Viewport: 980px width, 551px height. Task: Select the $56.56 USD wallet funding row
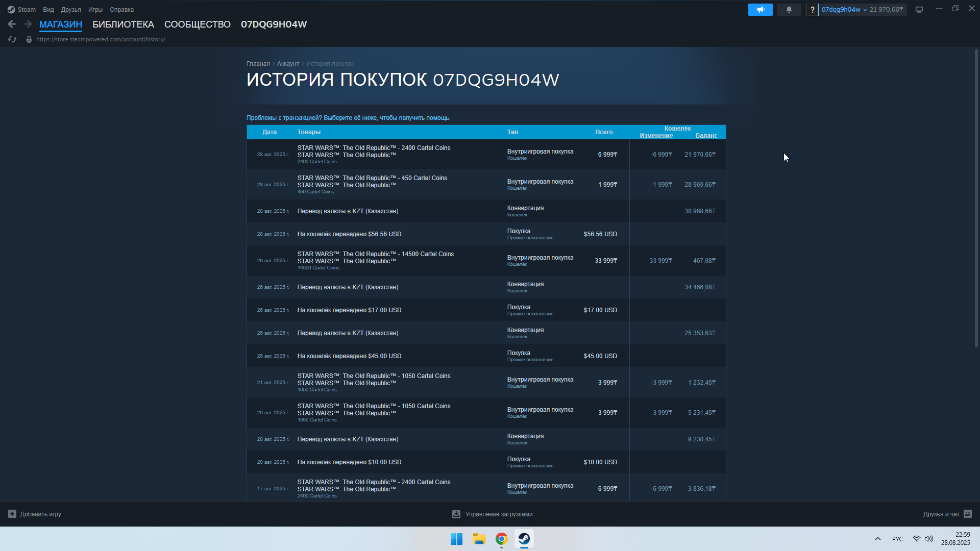click(x=486, y=234)
